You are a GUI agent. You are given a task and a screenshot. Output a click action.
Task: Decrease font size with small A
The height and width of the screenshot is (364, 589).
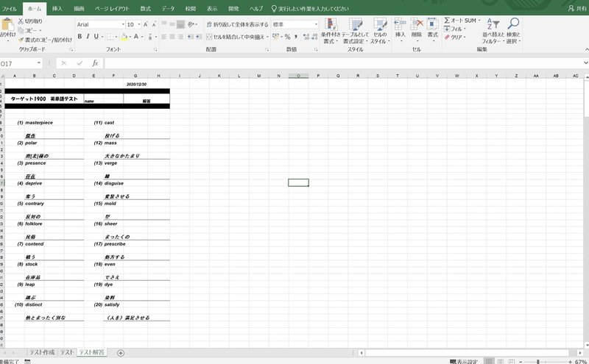point(154,25)
